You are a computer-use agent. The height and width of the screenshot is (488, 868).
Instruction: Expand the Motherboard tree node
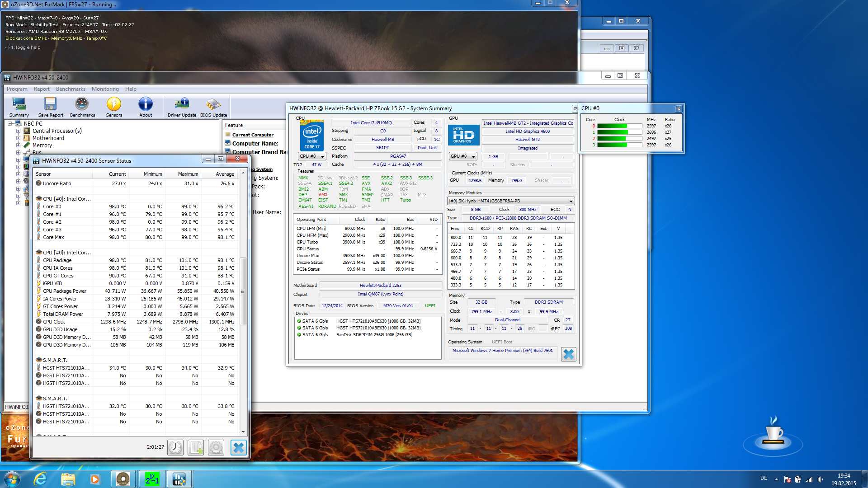pos(19,138)
